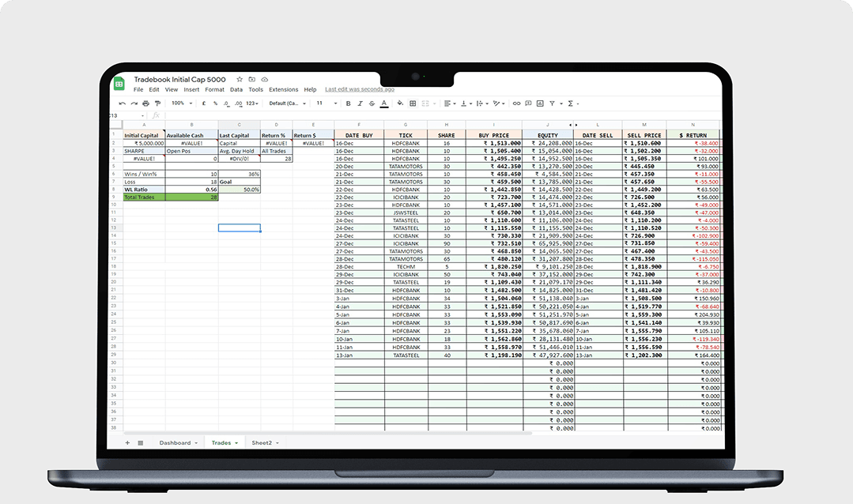Click the Total Trades green cell
853x504 pixels.
144,197
